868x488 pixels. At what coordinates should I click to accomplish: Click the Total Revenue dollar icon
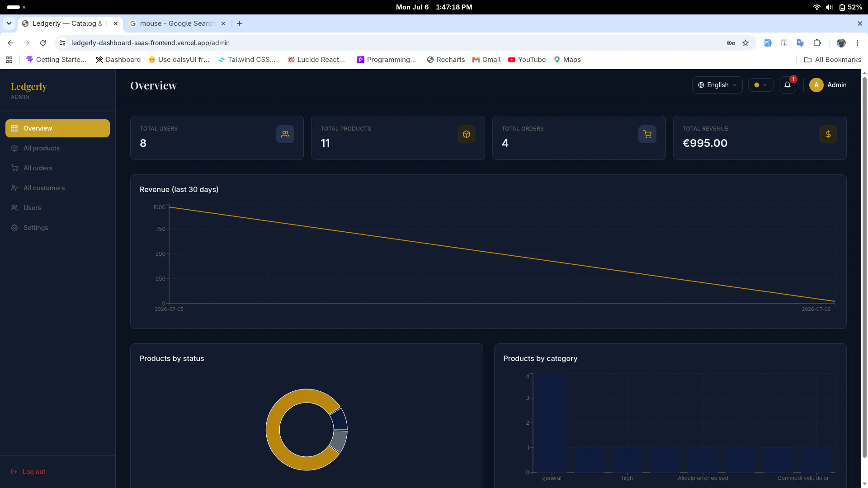828,134
